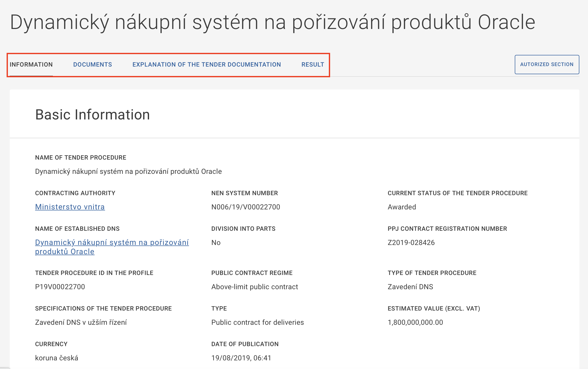This screenshot has width=588, height=369.
Task: Open the Ministerstvo vnitra link
Action: pyautogui.click(x=70, y=207)
